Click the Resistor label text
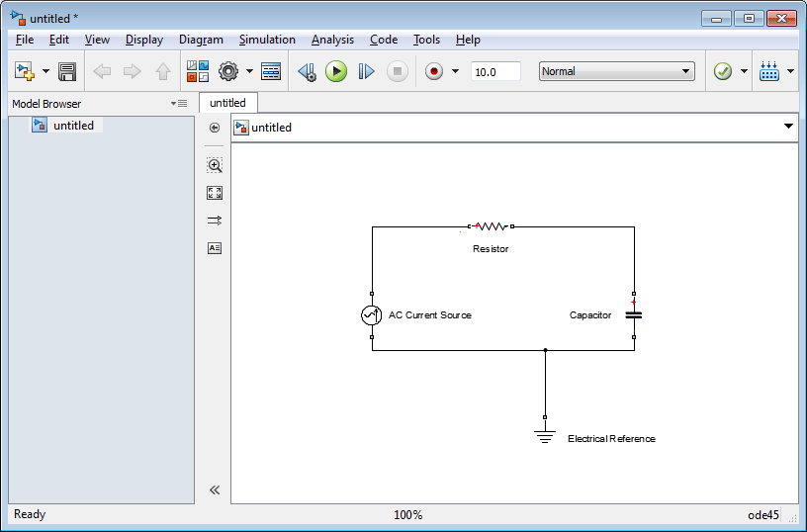The image size is (807, 532). pos(491,248)
